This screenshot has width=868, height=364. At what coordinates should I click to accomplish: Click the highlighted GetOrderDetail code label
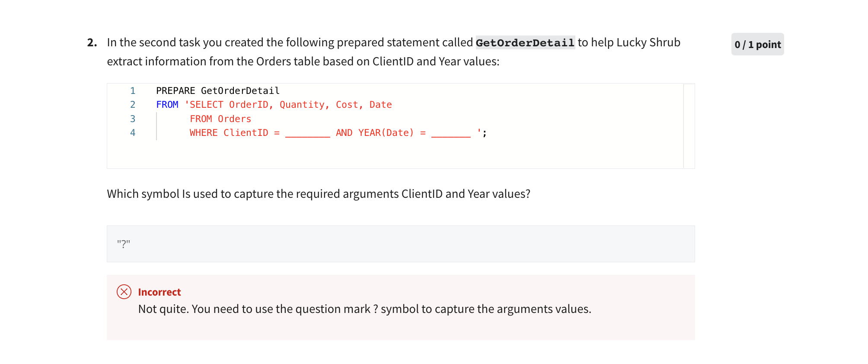(x=525, y=43)
